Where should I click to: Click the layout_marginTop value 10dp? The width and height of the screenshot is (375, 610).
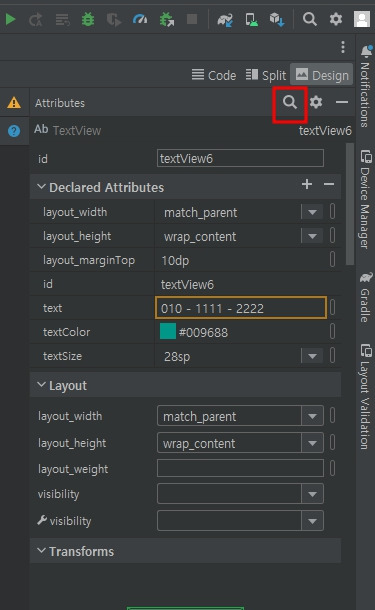click(175, 260)
